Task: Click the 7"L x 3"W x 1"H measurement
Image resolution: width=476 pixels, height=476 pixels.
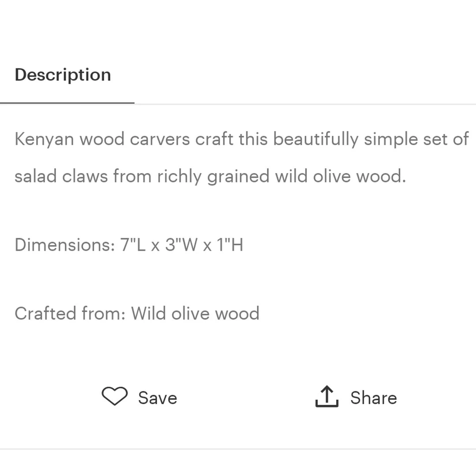Action: click(x=182, y=245)
